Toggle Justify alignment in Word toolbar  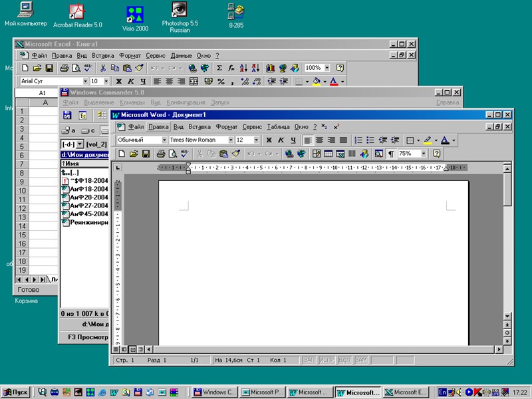pos(344,140)
